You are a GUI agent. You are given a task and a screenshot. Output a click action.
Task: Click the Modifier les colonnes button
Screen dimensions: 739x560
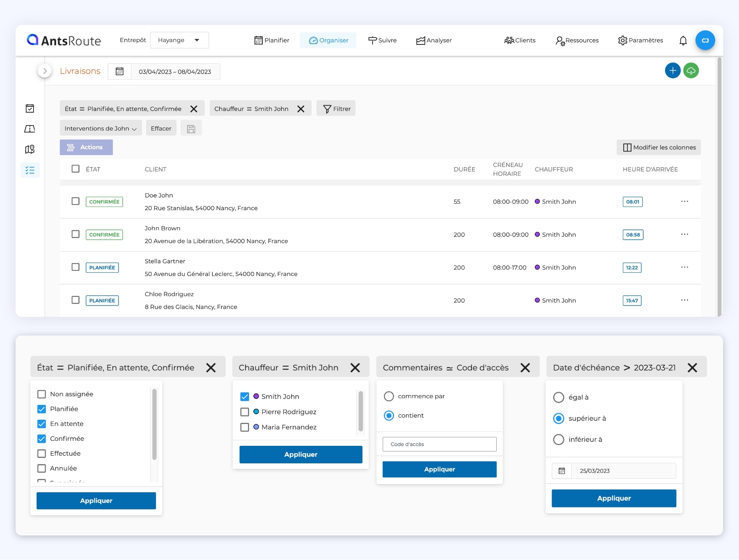(x=659, y=147)
